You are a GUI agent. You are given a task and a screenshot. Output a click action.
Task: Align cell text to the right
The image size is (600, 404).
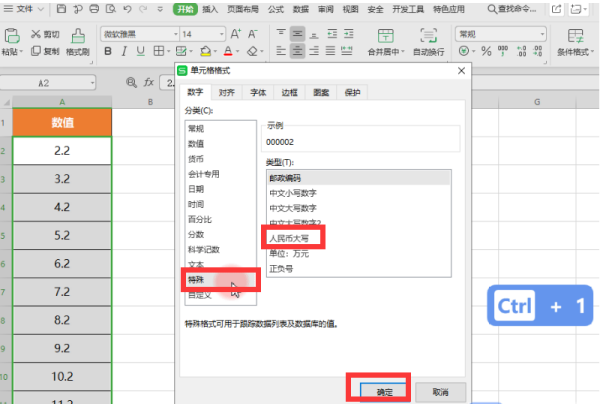pos(314,50)
